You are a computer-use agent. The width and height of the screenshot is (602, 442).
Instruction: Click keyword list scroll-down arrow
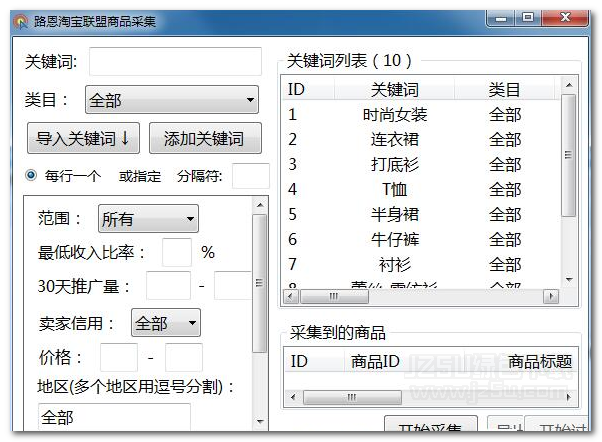[569, 280]
